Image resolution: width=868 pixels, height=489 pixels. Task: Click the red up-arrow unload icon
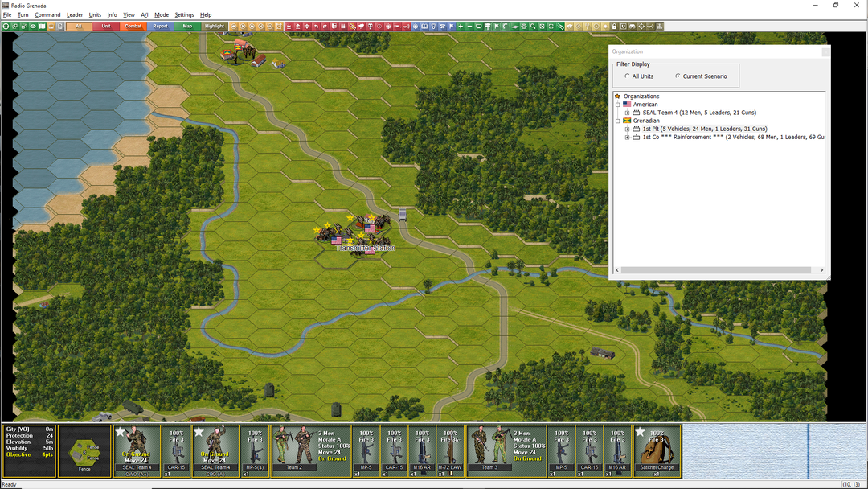pos(298,26)
